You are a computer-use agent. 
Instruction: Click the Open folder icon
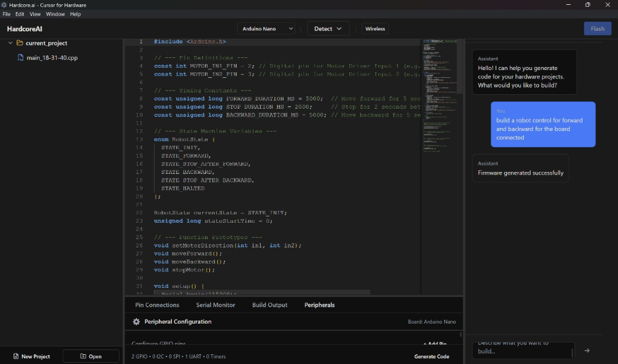tap(83, 356)
